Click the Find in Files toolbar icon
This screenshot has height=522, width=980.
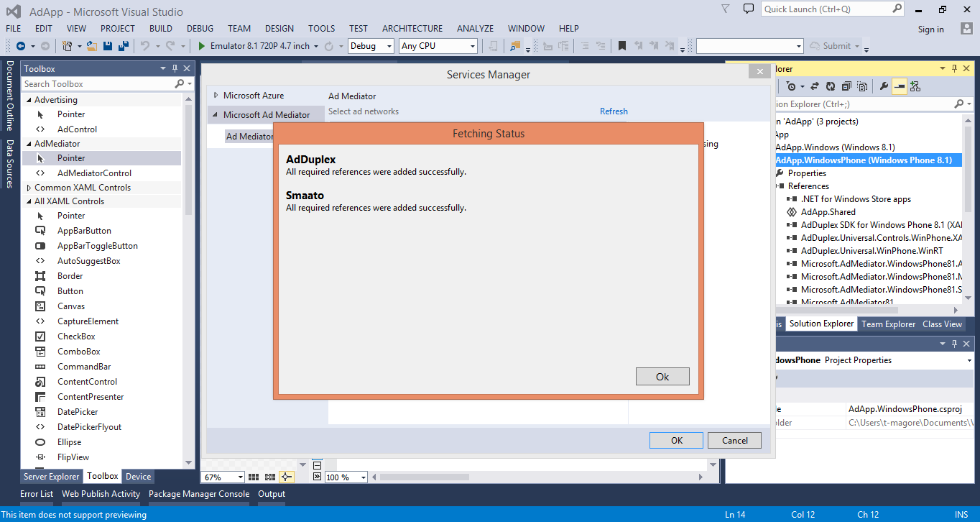pyautogui.click(x=515, y=46)
